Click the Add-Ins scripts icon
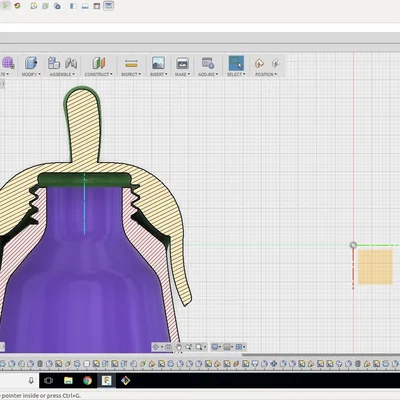The width and height of the screenshot is (400, 400). 208,63
